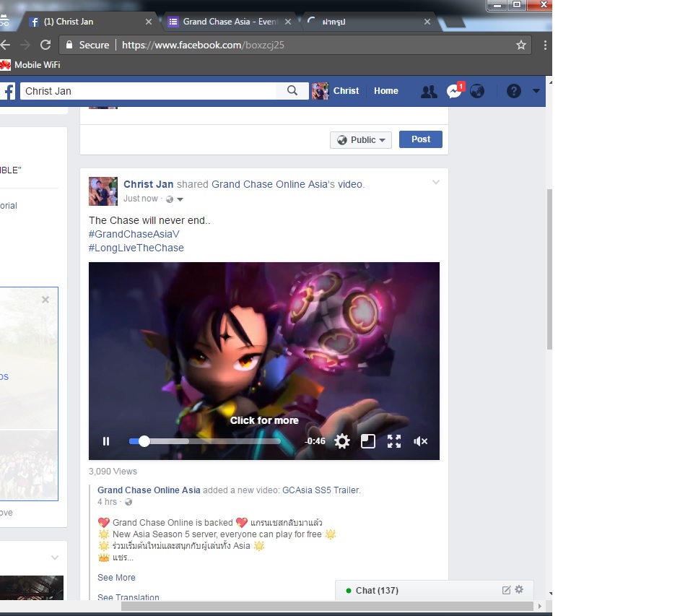The width and height of the screenshot is (693, 616).
Task: Click the 4 hrs timestamp
Action: 107,502
